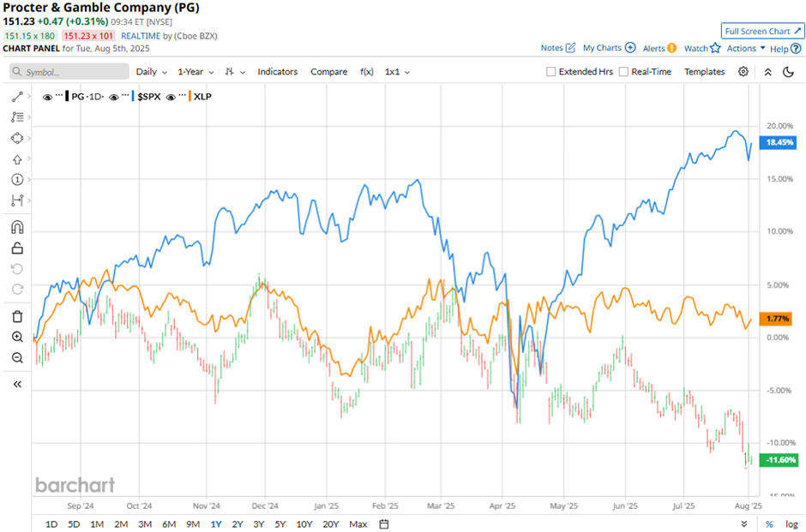Expand the trend line tool options arrow
This screenshot has height=532, width=806.
coord(29,97)
